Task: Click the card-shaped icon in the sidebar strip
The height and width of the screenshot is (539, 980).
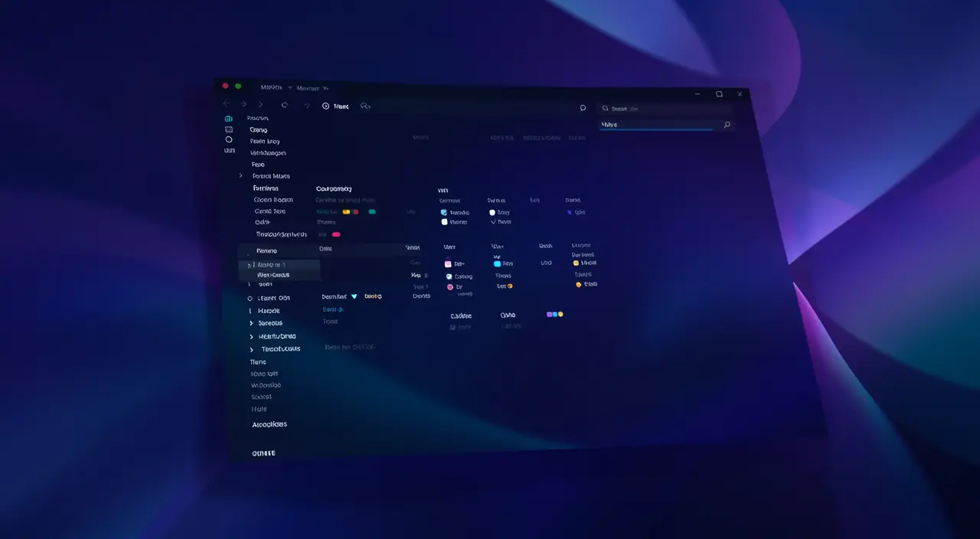Action: (x=228, y=129)
